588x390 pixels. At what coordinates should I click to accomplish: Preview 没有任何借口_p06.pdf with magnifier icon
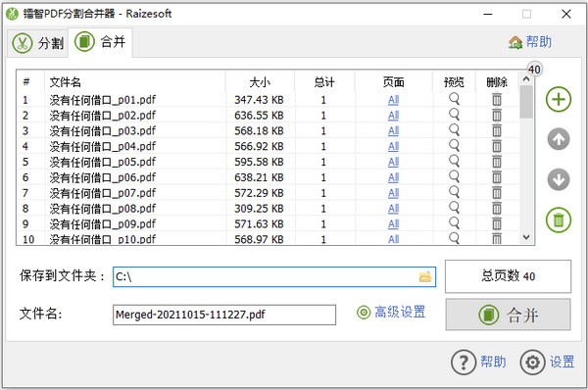pos(454,177)
